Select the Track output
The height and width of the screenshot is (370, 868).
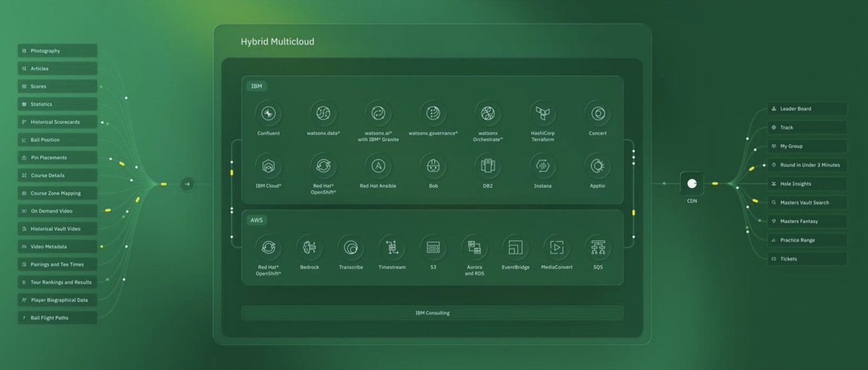pos(807,127)
